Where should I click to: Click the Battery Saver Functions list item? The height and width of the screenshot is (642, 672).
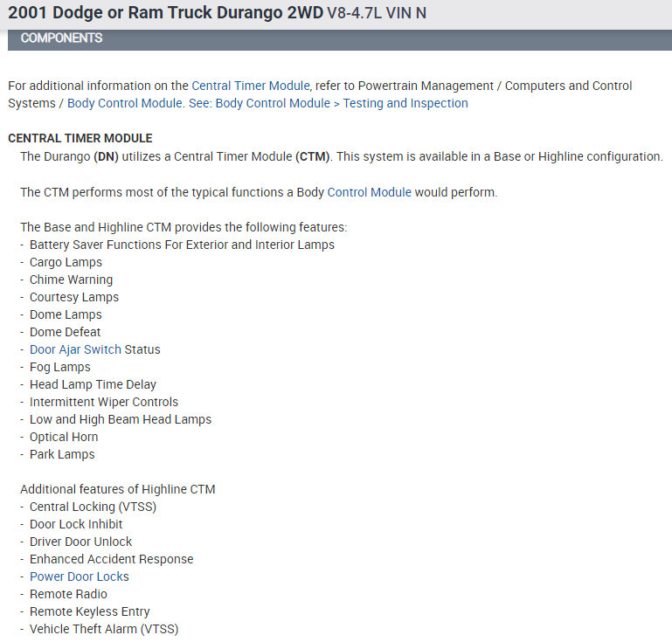tap(182, 245)
